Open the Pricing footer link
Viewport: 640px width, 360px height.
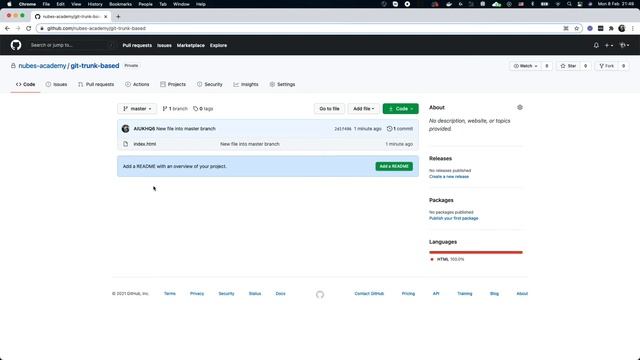[408, 293]
